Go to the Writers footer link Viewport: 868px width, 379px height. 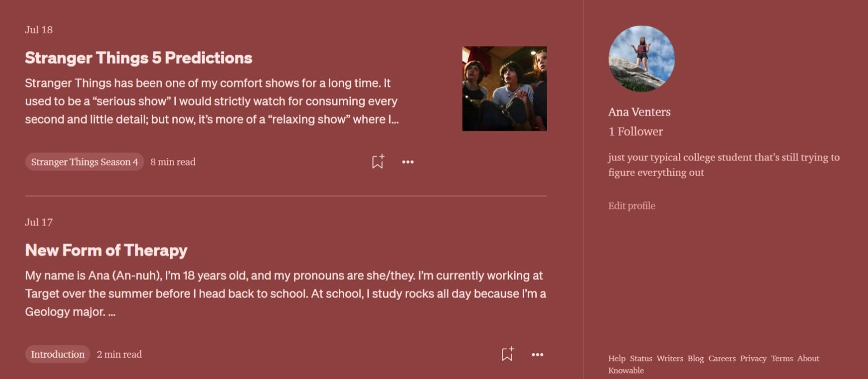[x=669, y=359]
